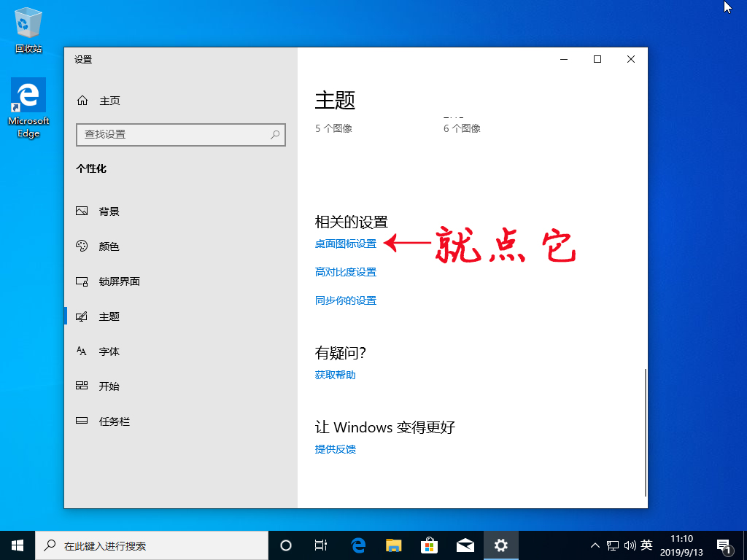Open the 英 input method indicator
Screen dimensions: 747x560
point(646,545)
